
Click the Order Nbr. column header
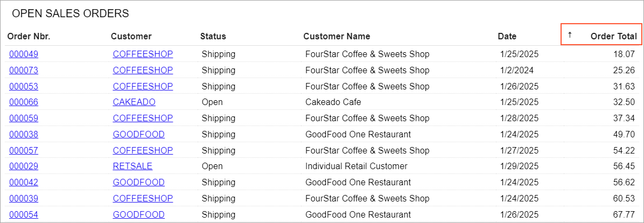coord(29,37)
